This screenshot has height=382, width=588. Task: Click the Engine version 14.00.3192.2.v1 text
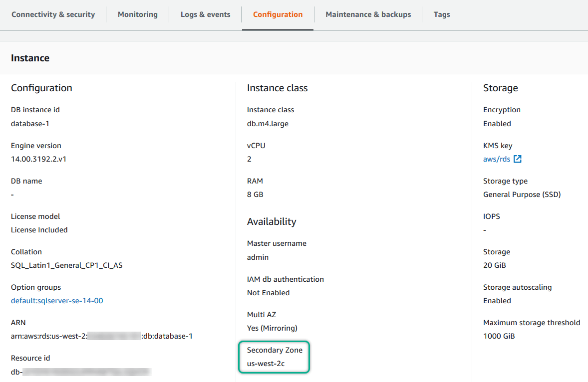(x=36, y=159)
